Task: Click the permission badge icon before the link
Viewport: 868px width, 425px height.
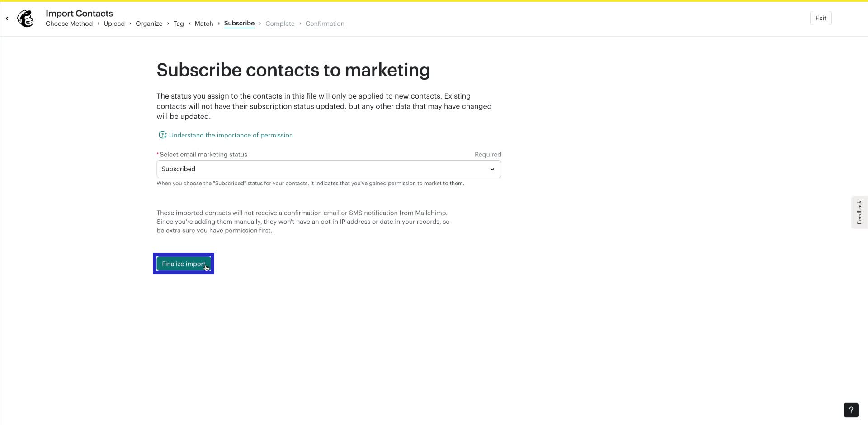Action: coord(163,135)
